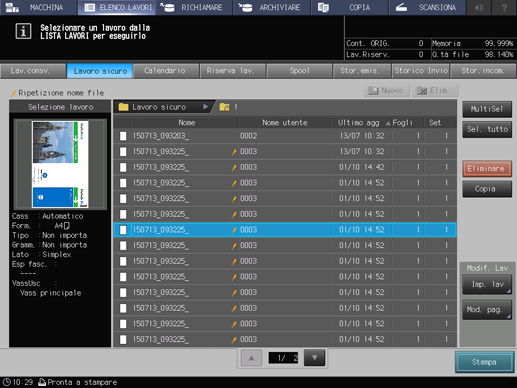Click the 13/07 10:32 date for user 0002

362,136
